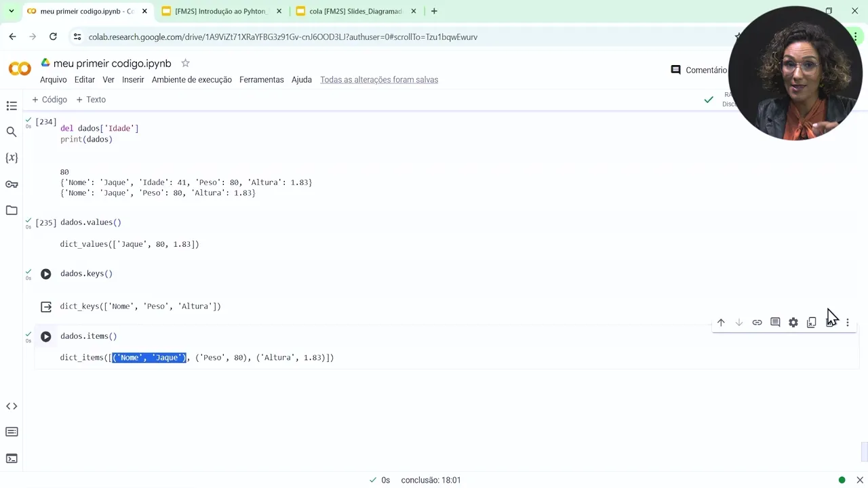This screenshot has height=488, width=868.
Task: Click the dict_values output line
Action: (x=130, y=244)
